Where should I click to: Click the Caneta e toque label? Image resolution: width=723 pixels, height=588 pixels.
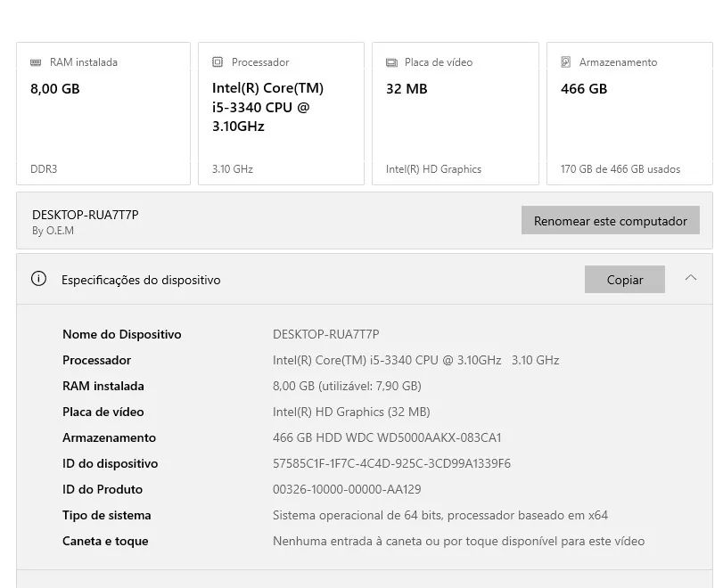click(105, 541)
